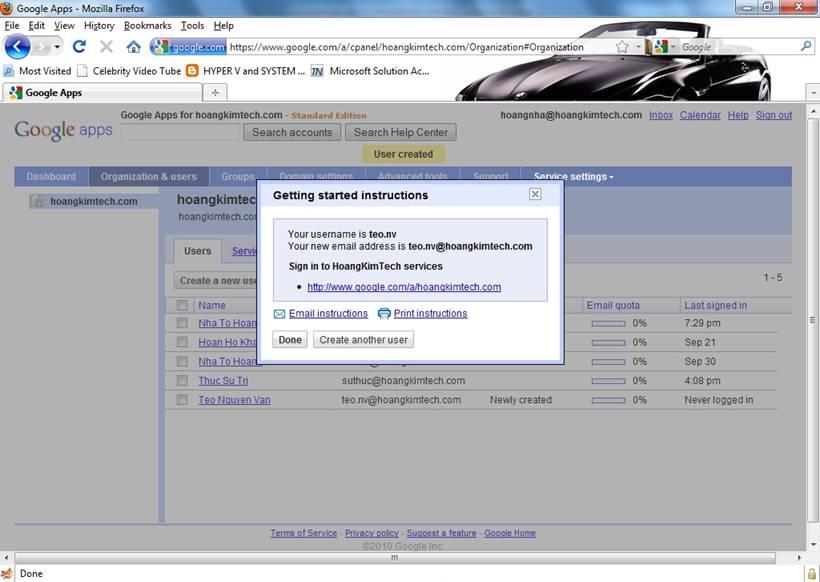Open the Tools menu
This screenshot has height=582, width=820.
point(192,26)
